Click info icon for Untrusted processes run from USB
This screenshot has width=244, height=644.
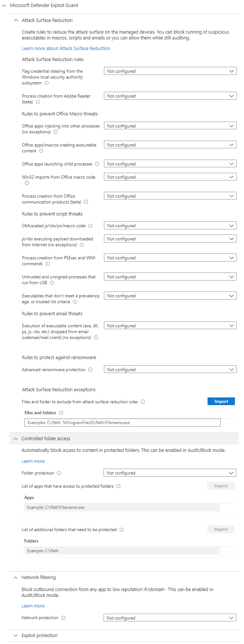coord(52,283)
